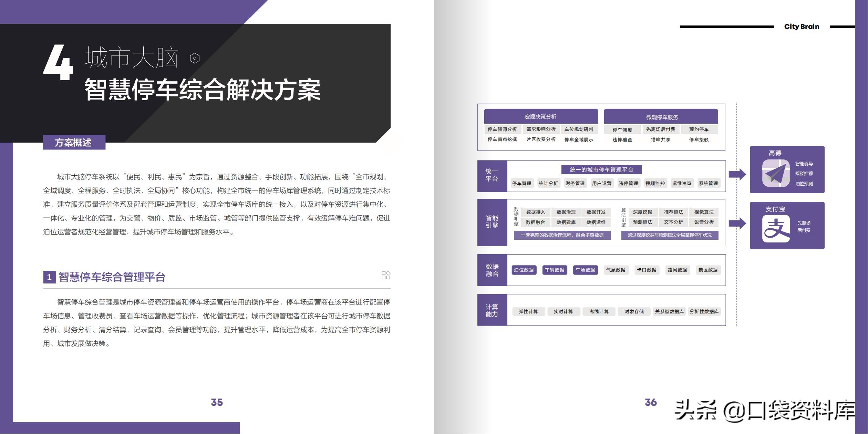Click the 深度挖掘 algorithm cell

point(642,212)
